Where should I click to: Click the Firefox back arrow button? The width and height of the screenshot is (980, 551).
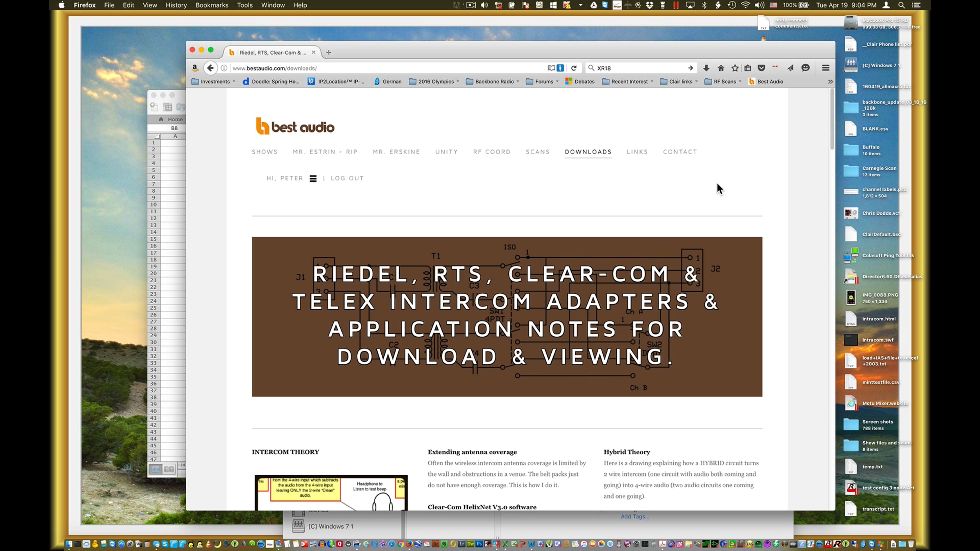coord(210,68)
